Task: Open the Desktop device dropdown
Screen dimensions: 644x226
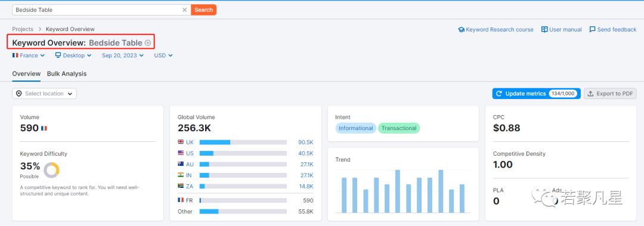Action: click(x=73, y=55)
